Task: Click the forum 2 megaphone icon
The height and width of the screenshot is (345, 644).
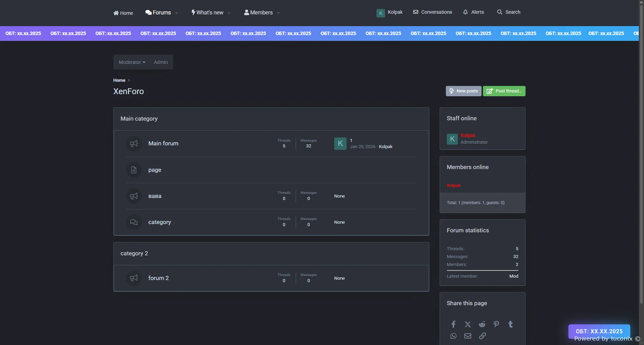Action: [x=134, y=278]
